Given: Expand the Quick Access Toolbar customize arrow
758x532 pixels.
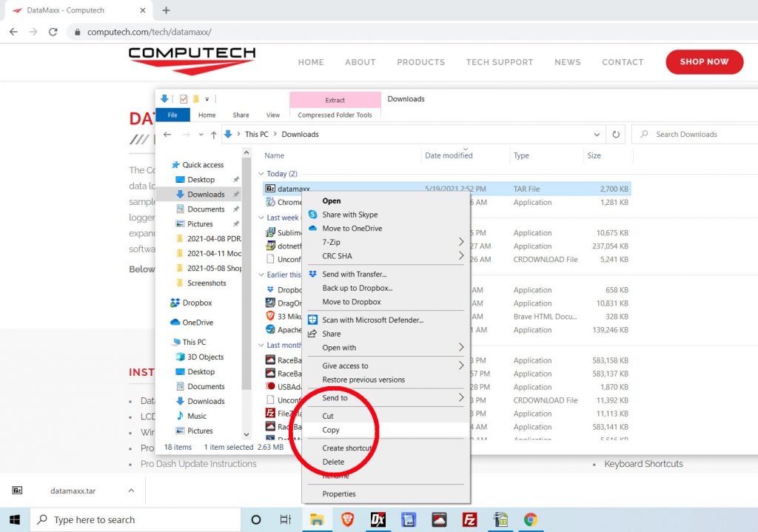Looking at the screenshot, I should (207, 100).
